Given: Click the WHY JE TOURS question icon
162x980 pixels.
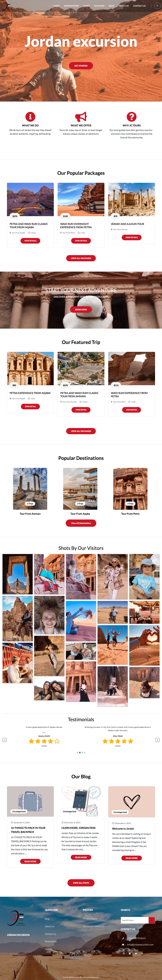Looking at the screenshot, I should (132, 116).
